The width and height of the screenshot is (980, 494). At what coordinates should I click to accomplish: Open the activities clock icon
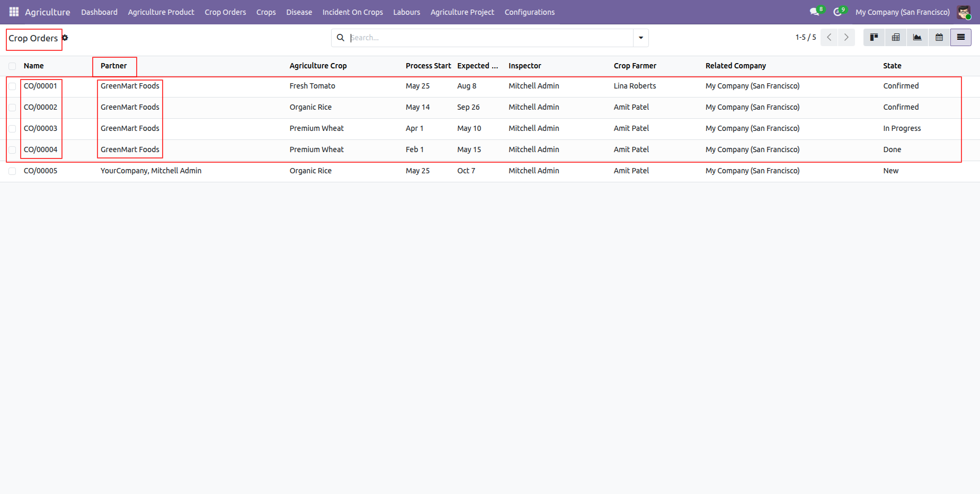pos(838,12)
